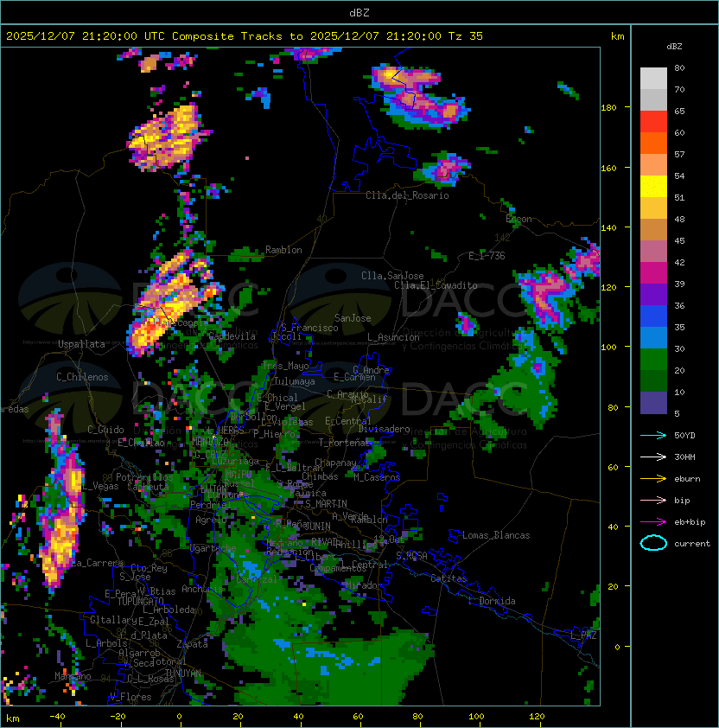This screenshot has width=719, height=728.
Task: Click the 'Composite Tracks' timestamp header
Action: (245, 36)
